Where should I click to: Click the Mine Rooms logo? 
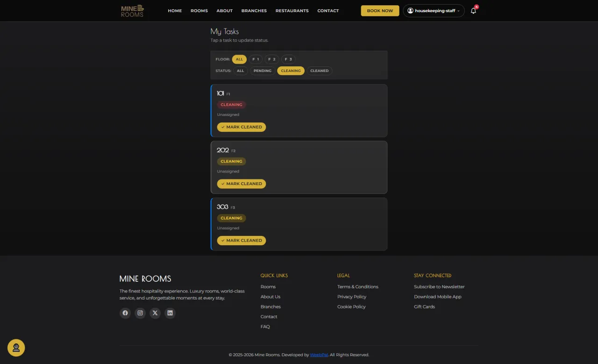132,11
